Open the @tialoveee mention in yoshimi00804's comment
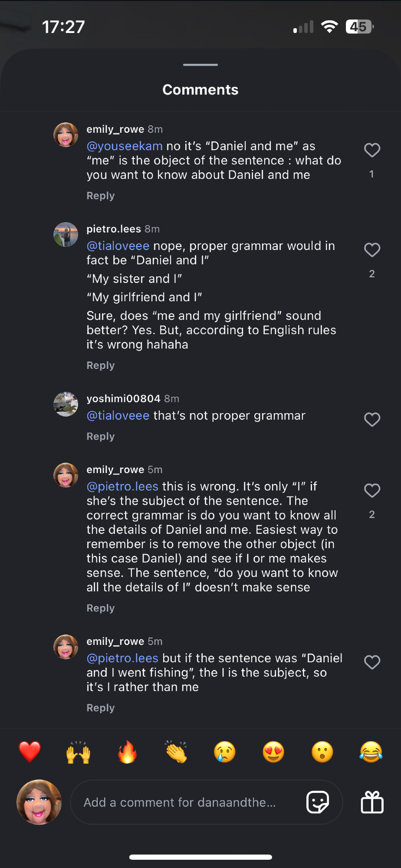The width and height of the screenshot is (401, 868). pyautogui.click(x=118, y=416)
